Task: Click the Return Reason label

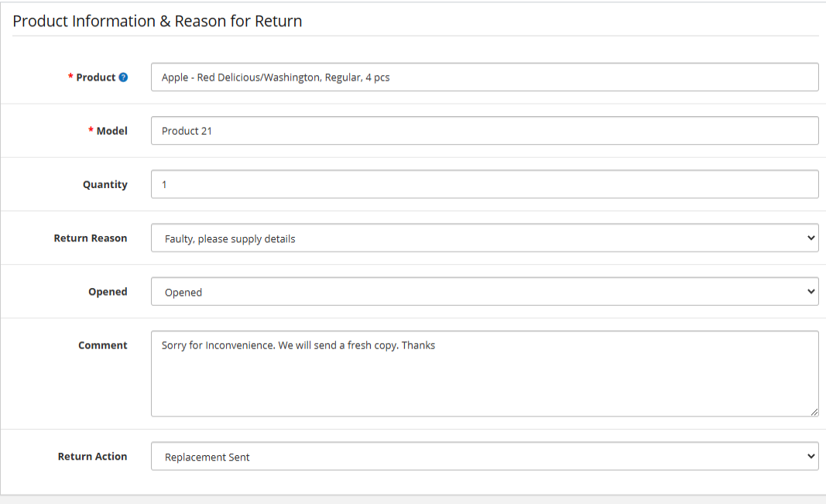Action: click(91, 238)
